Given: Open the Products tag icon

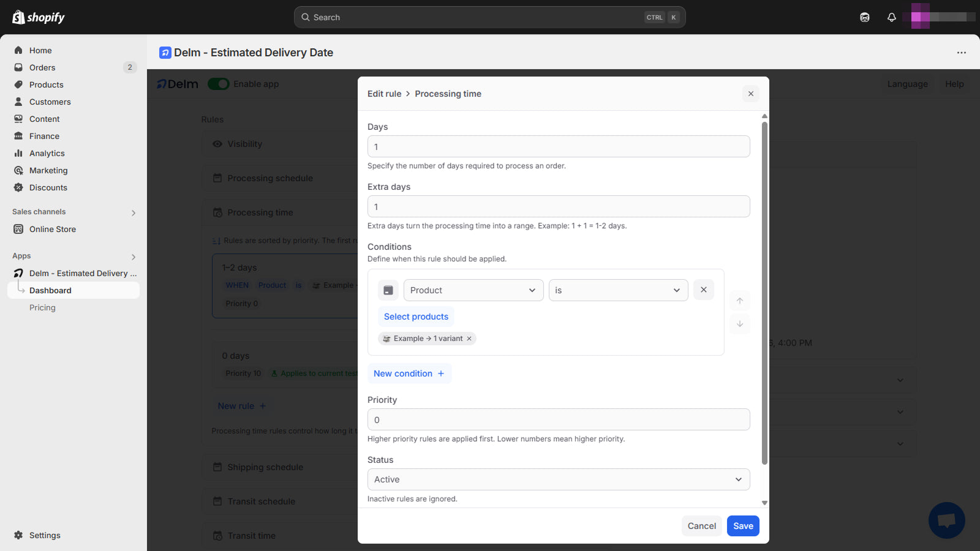Looking at the screenshot, I should coord(18,84).
